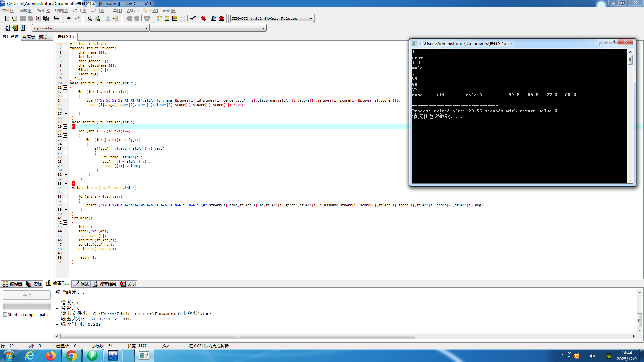This screenshot has height=362, width=644.
Task: Create a new source file from the toolbar
Action: (x=7, y=18)
